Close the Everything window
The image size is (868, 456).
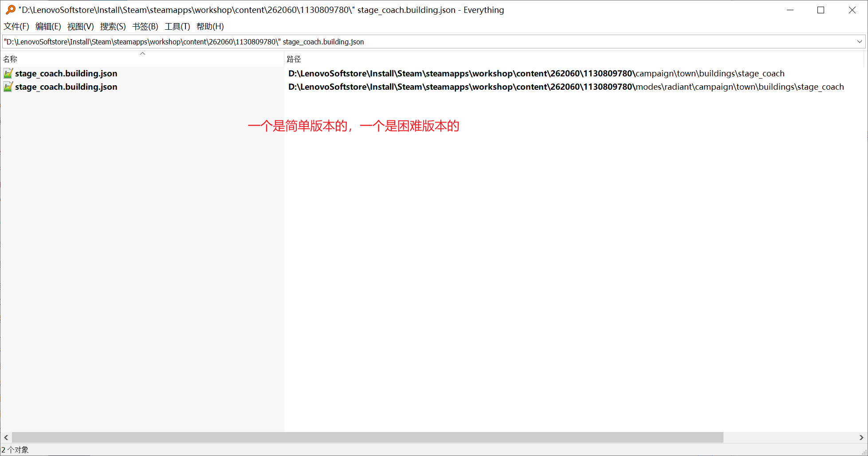852,10
